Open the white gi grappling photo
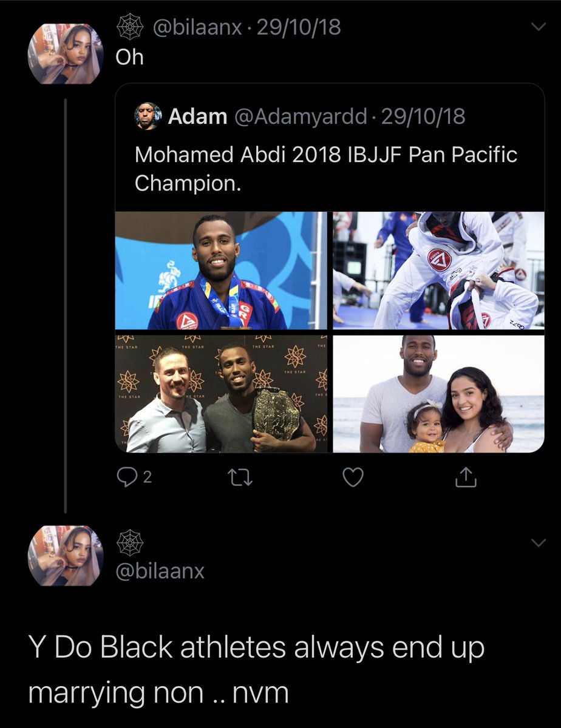This screenshot has width=561, height=728. [x=438, y=270]
